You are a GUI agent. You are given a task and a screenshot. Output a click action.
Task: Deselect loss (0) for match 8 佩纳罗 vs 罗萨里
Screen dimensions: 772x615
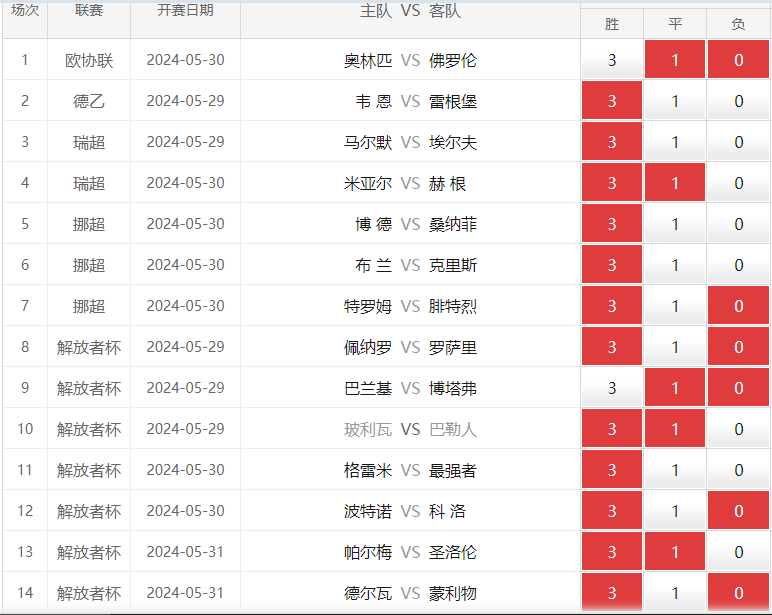[x=739, y=347]
